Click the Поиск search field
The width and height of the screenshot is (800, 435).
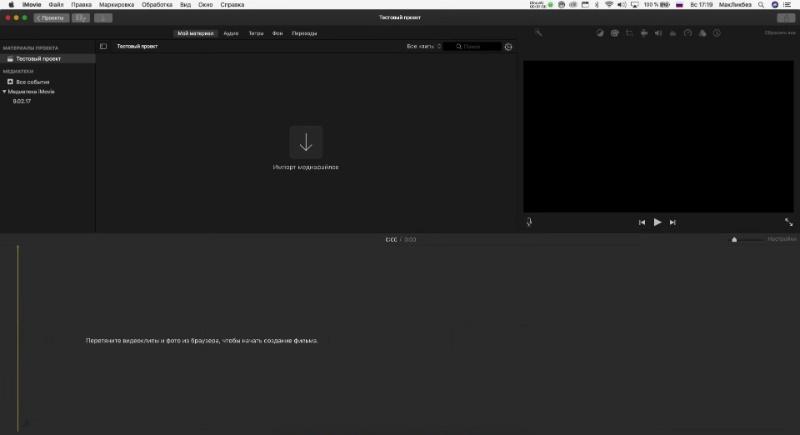click(x=472, y=46)
